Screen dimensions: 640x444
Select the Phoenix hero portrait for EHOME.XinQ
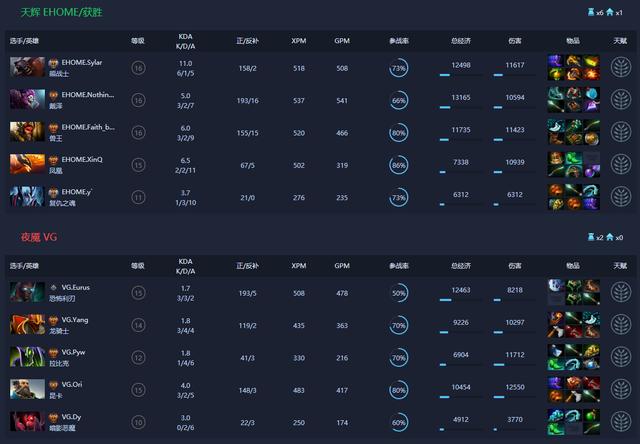(x=27, y=164)
